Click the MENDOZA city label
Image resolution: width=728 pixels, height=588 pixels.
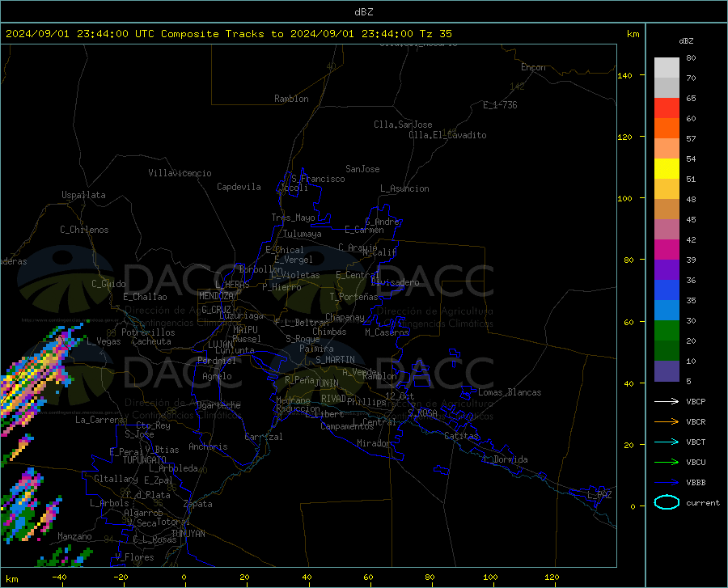(x=216, y=296)
